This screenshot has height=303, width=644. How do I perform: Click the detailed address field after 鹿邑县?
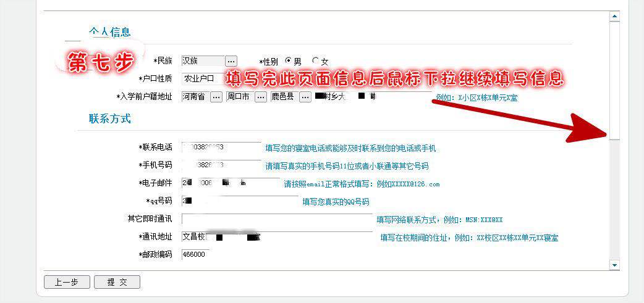coord(372,97)
